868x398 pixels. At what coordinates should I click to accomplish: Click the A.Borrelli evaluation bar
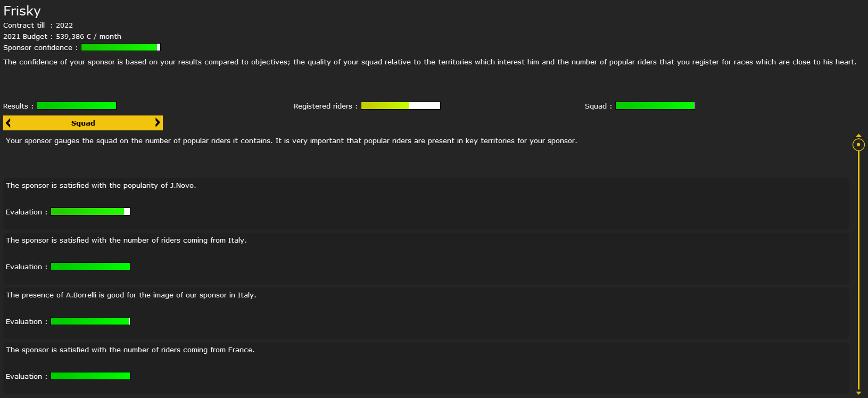(90, 321)
